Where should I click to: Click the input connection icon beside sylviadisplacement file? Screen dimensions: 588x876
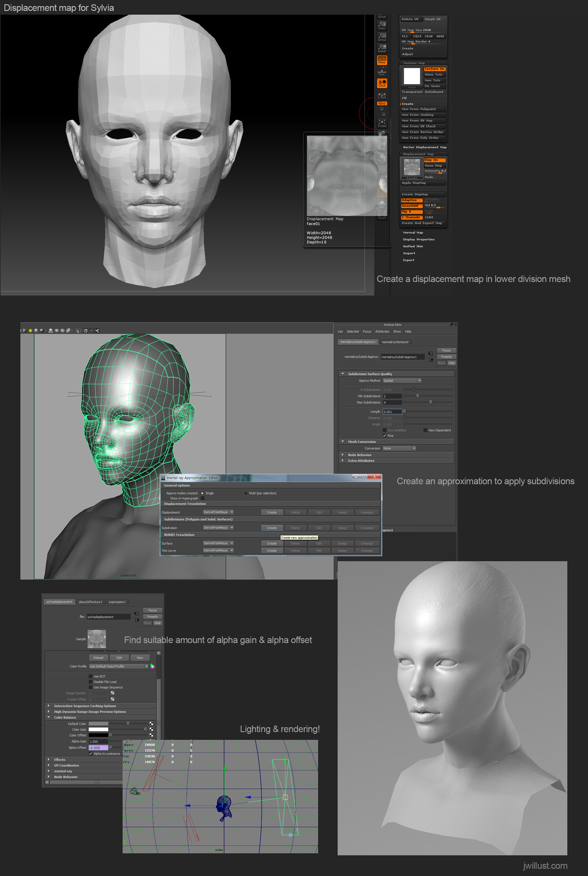click(136, 613)
